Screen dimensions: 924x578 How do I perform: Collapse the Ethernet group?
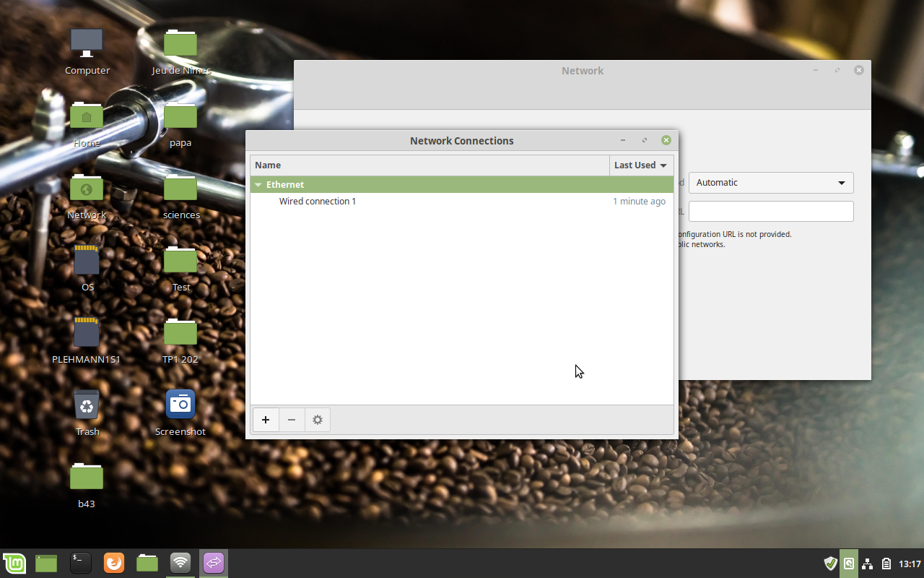coord(258,185)
